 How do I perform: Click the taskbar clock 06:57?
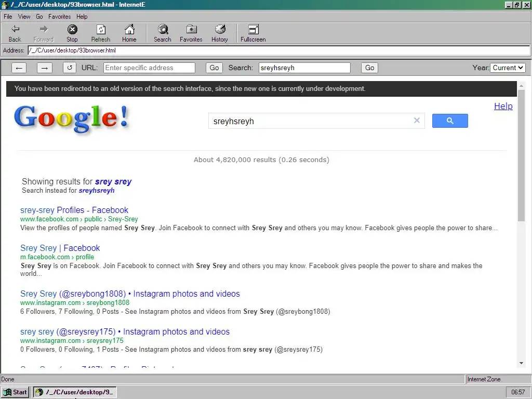pos(518,392)
